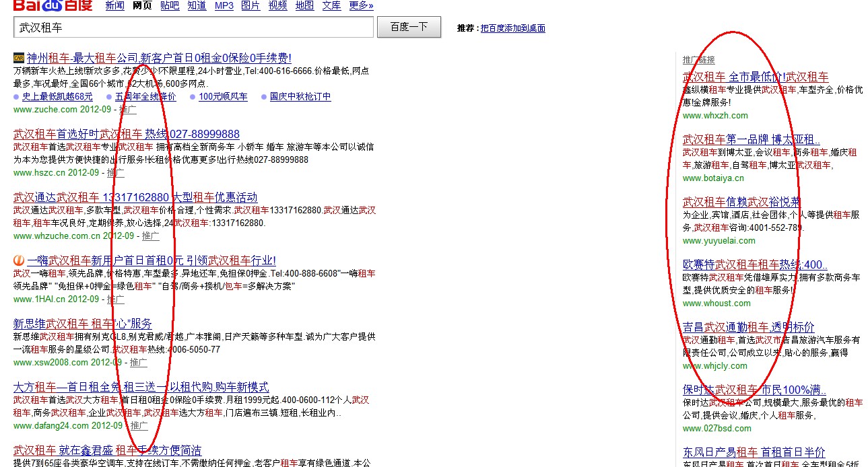Click the 史上最低凯越68元 sublink

57,97
